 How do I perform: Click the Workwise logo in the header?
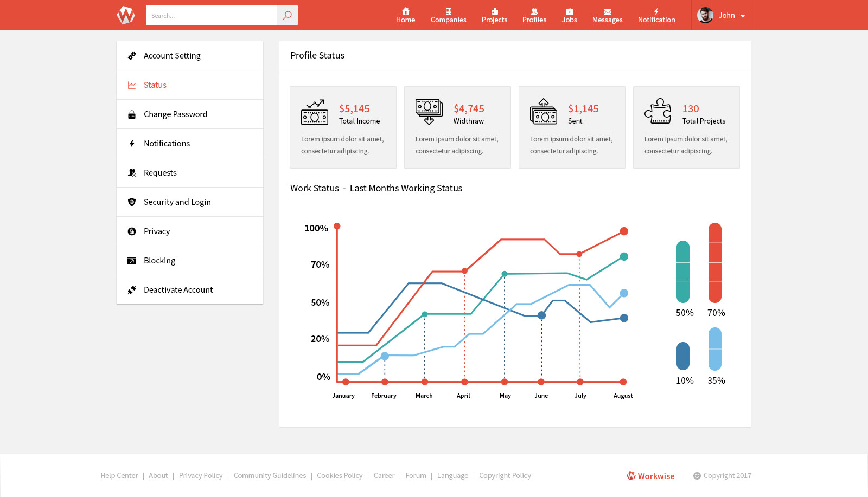125,15
